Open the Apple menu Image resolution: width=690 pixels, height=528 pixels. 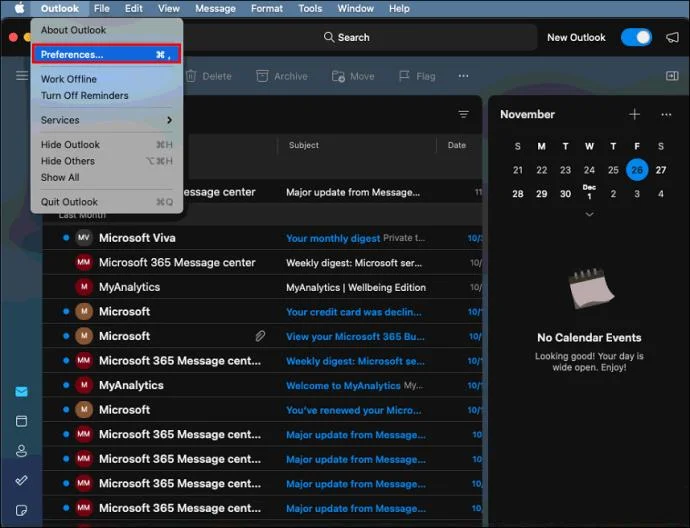tap(20, 8)
